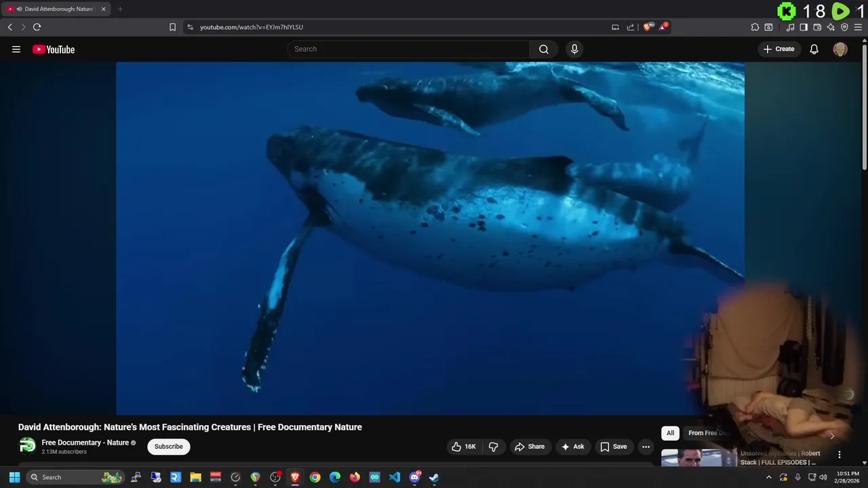Screen dimensions: 868x488
Task: Toggle the Brave sidebar panel
Action: tap(804, 27)
